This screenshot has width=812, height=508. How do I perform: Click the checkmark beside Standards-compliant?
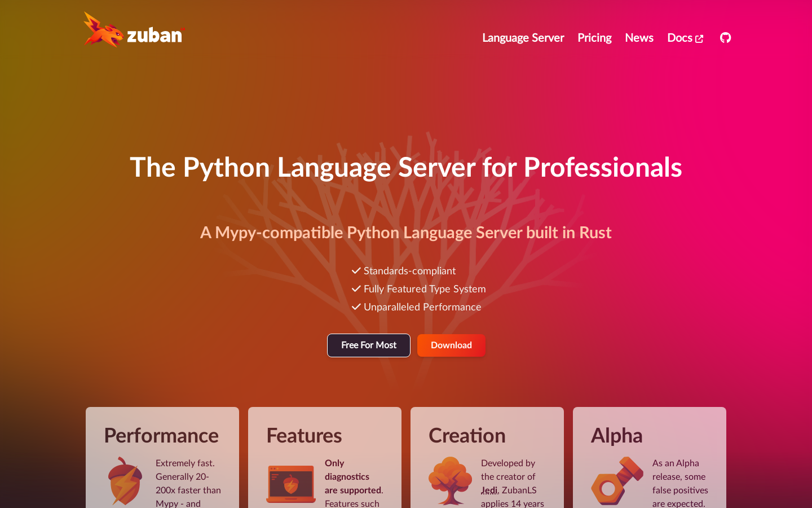[x=356, y=271]
